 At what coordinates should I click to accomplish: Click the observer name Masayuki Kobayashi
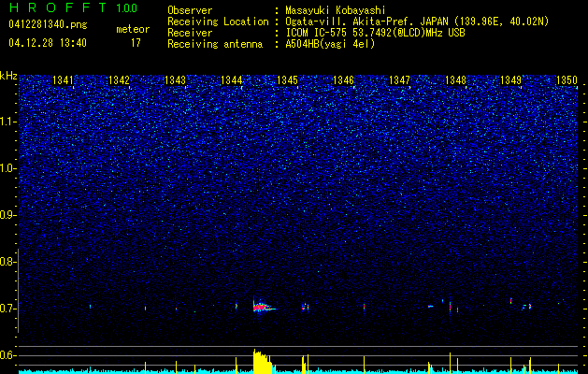point(336,10)
